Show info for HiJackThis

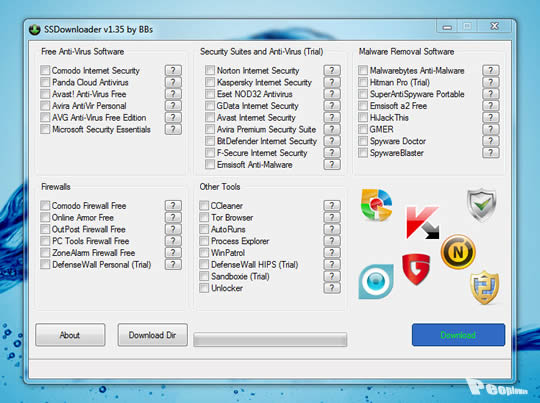point(490,117)
